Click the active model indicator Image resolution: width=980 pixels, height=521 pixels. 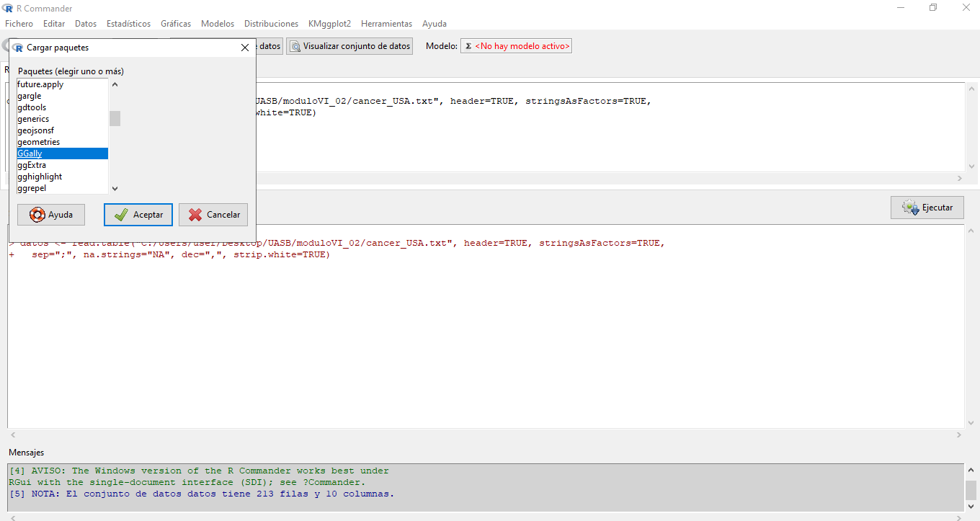516,46
